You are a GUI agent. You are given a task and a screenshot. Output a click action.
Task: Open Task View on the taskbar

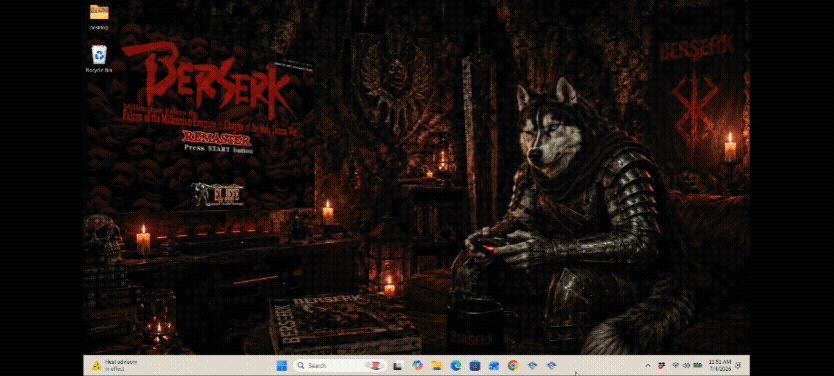coord(397,366)
